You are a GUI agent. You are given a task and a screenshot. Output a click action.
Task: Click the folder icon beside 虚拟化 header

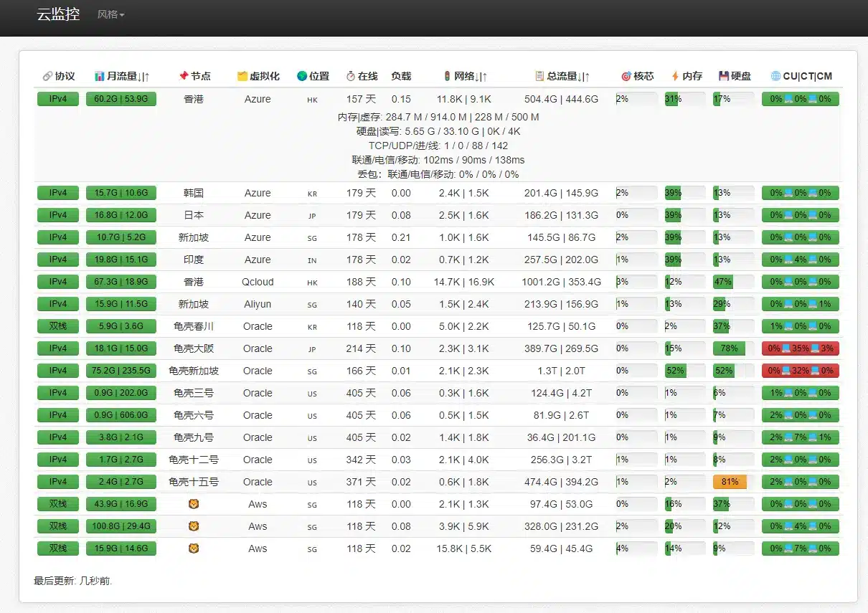click(242, 76)
